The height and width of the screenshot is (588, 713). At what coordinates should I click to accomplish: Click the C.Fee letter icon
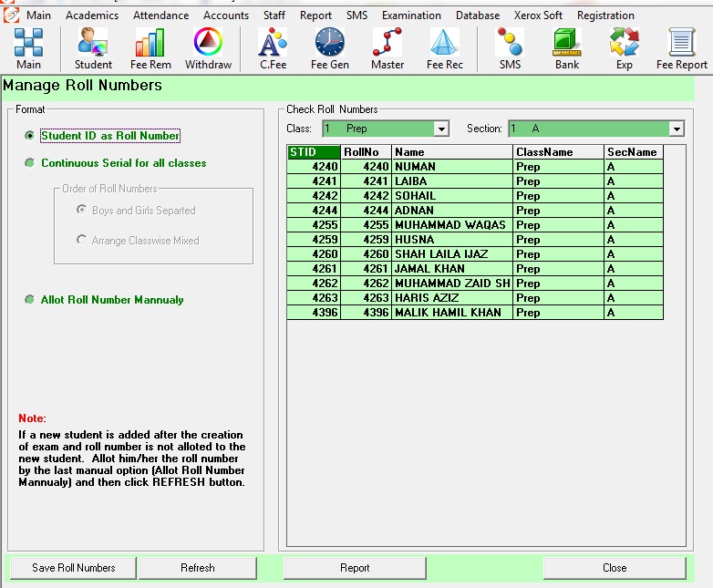pos(273,47)
